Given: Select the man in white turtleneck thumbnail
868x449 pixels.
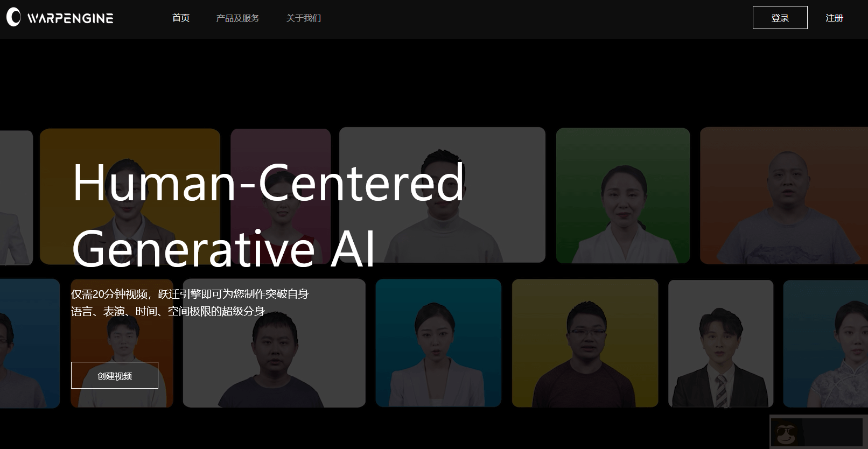Looking at the screenshot, I should coord(442,195).
